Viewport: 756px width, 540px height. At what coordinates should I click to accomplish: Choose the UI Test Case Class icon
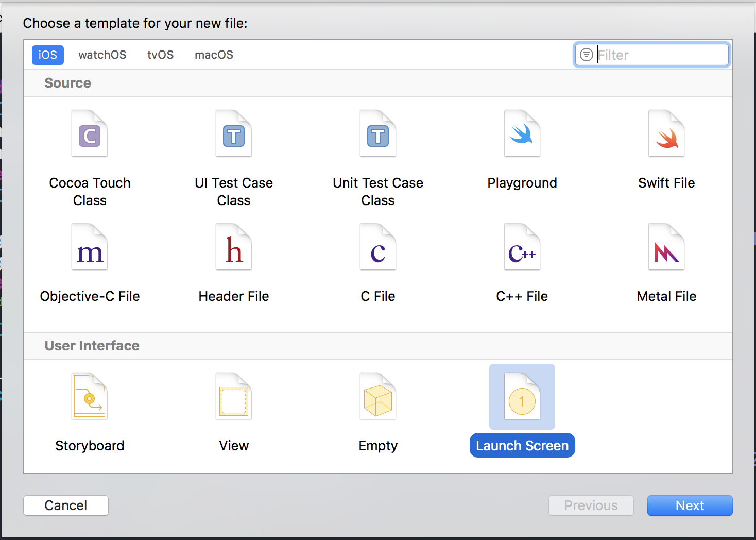point(234,133)
